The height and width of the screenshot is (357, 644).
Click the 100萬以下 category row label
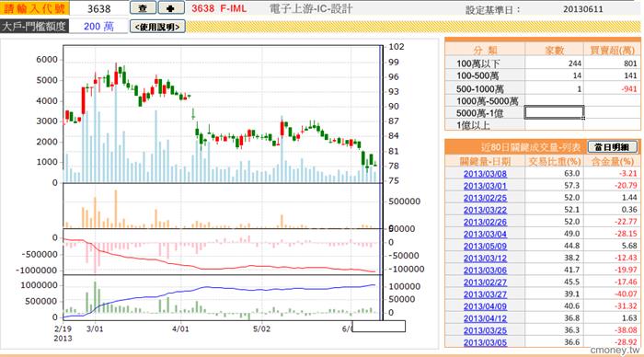coord(478,63)
